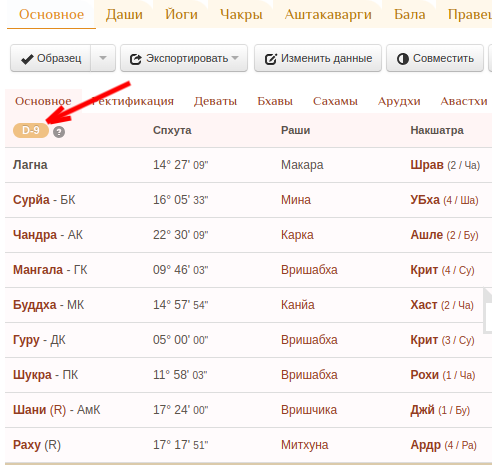Click the Чандра planet link
This screenshot has height=476, width=492.
pyautogui.click(x=35, y=235)
